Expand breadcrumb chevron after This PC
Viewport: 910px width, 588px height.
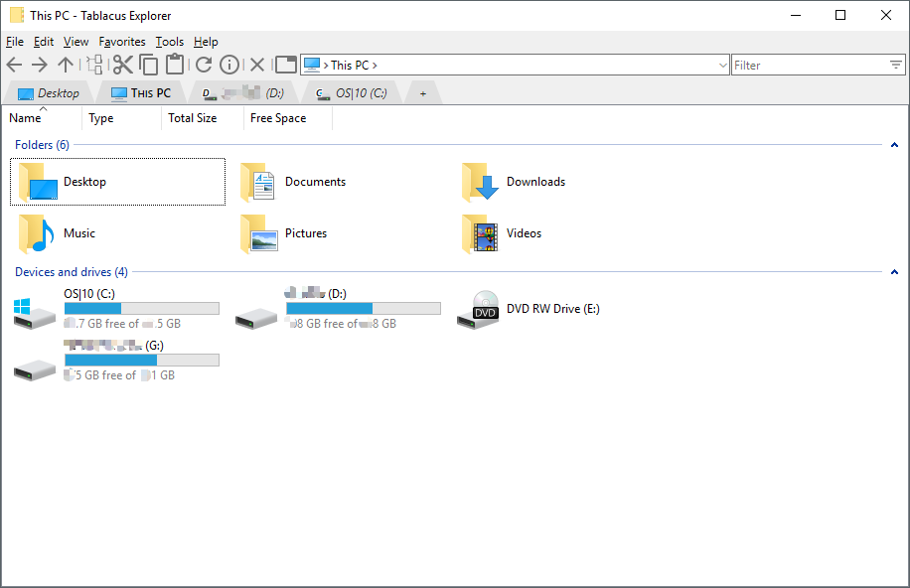(x=375, y=66)
